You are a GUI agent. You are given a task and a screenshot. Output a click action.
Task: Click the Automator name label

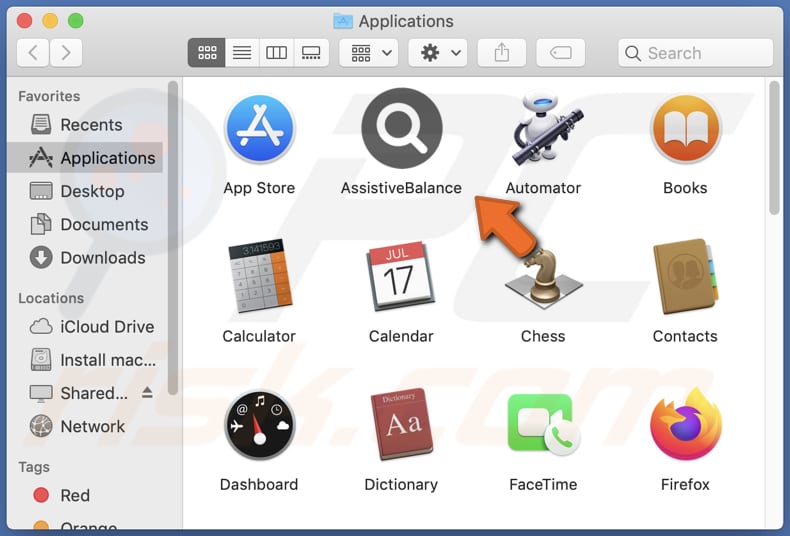click(543, 188)
